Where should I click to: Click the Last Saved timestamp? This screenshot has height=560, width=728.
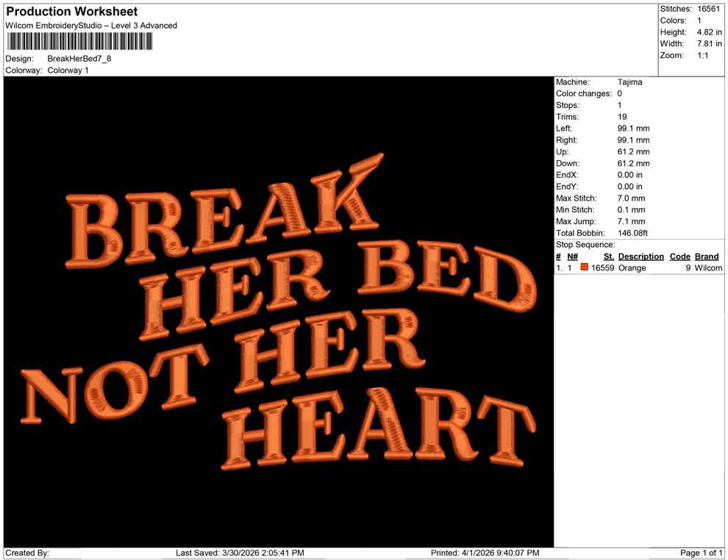click(241, 553)
